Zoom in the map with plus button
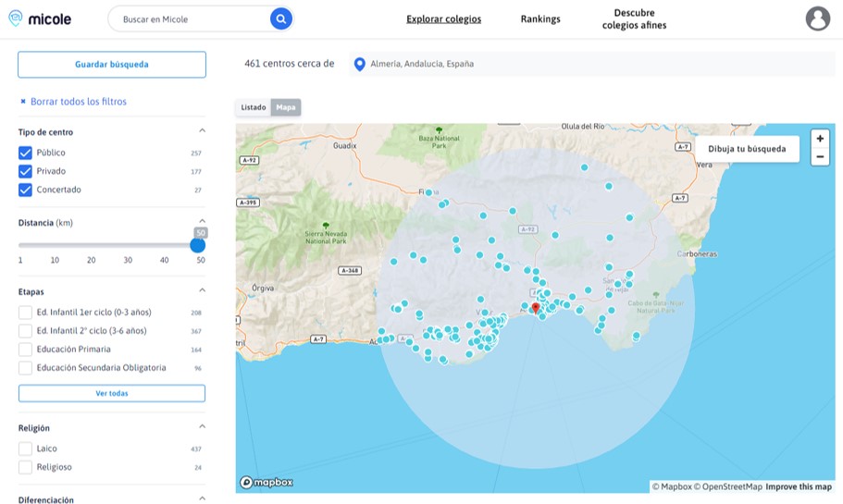 pos(820,139)
